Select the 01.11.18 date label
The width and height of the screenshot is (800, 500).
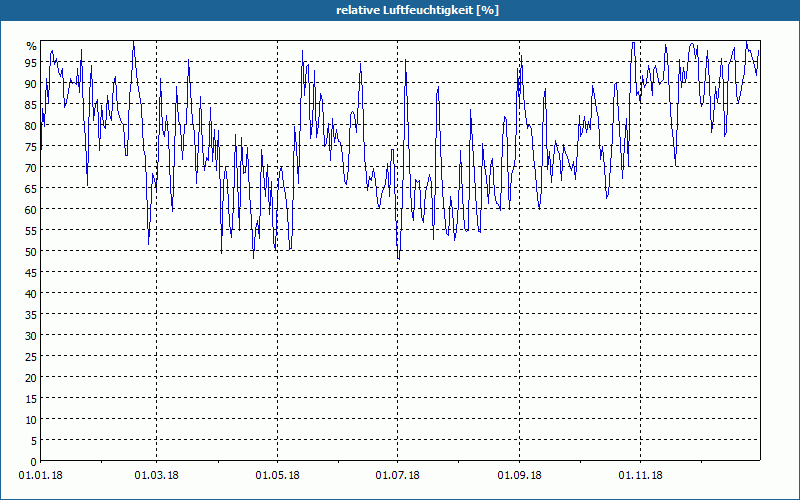pos(640,476)
